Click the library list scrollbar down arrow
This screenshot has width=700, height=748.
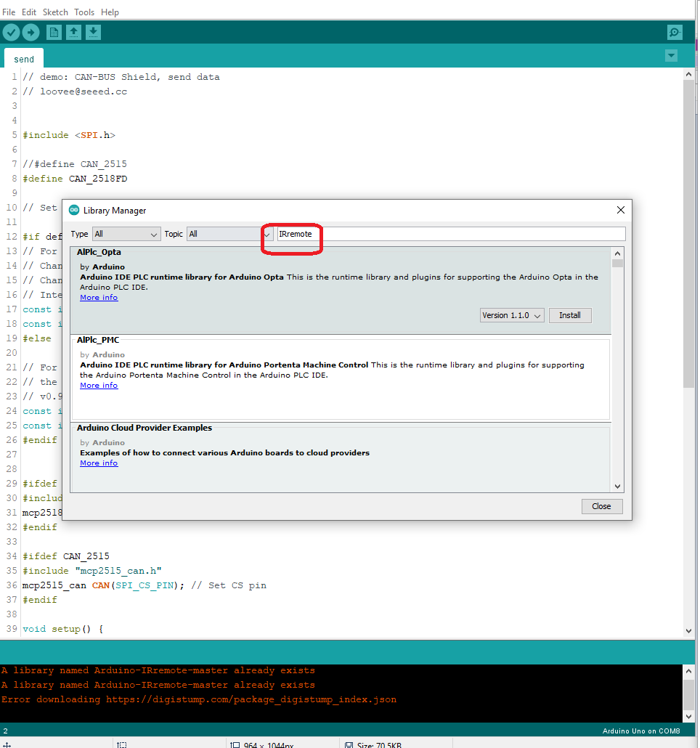[617, 487]
